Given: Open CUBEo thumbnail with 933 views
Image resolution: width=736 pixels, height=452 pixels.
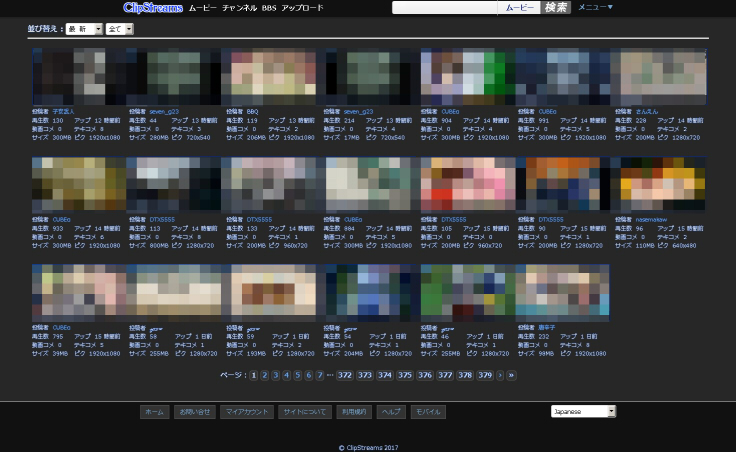Looking at the screenshot, I should [x=79, y=184].
